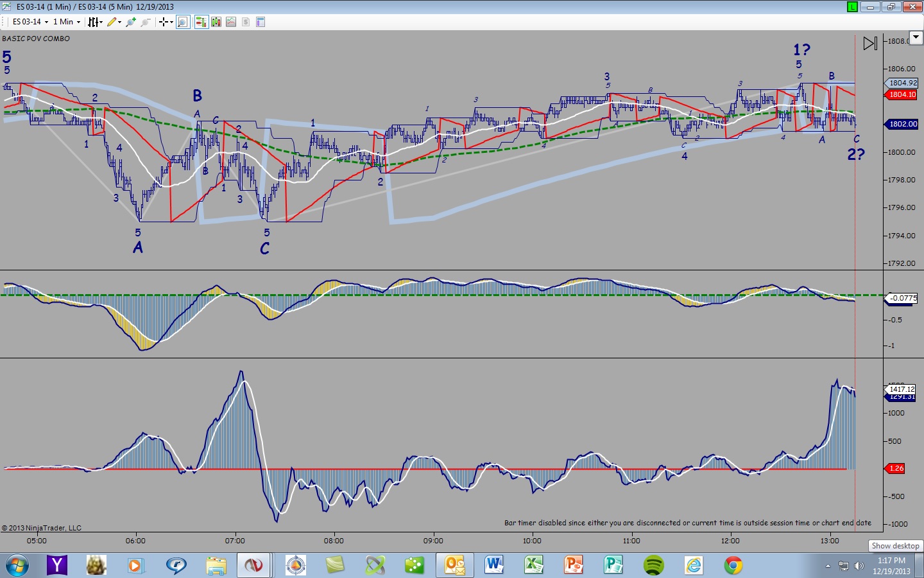This screenshot has width=924, height=578.
Task: Open the chart properties sheet icon
Action: point(261,22)
